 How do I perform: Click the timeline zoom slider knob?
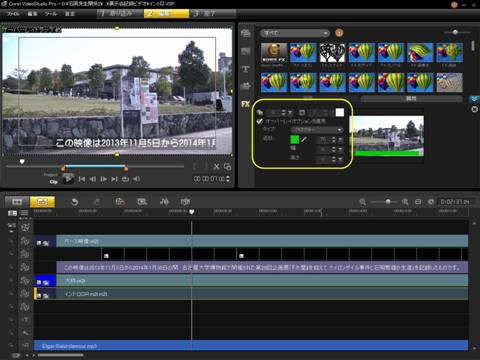[x=388, y=201]
